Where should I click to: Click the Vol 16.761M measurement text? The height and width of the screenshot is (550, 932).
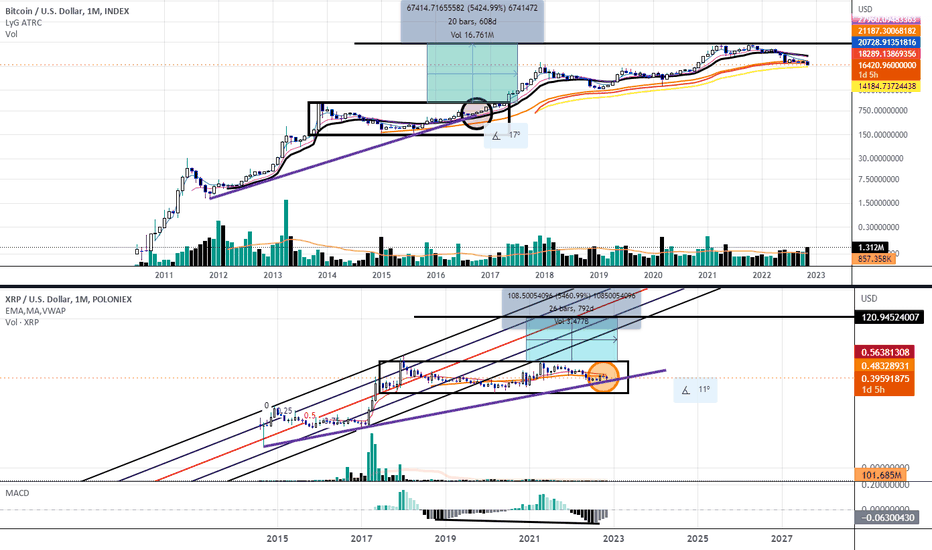coord(473,34)
